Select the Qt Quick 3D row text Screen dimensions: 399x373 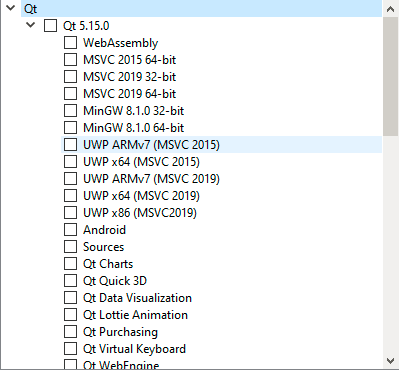115,281
